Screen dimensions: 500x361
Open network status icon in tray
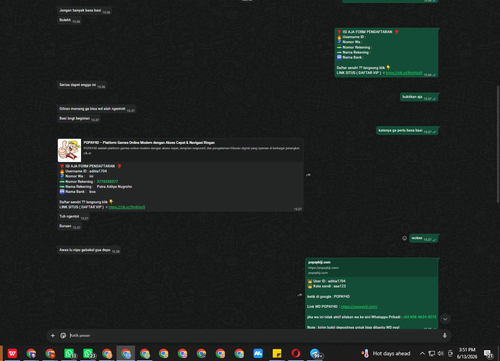click(x=432, y=353)
